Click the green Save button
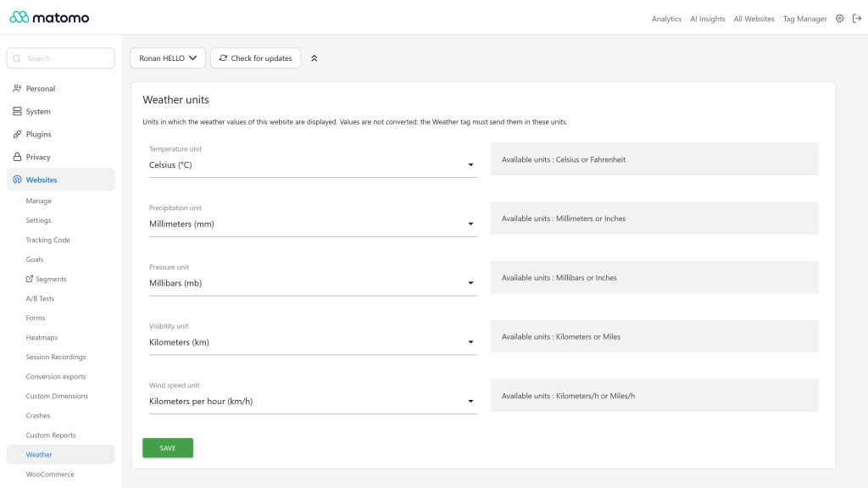868x488 pixels. tap(168, 448)
